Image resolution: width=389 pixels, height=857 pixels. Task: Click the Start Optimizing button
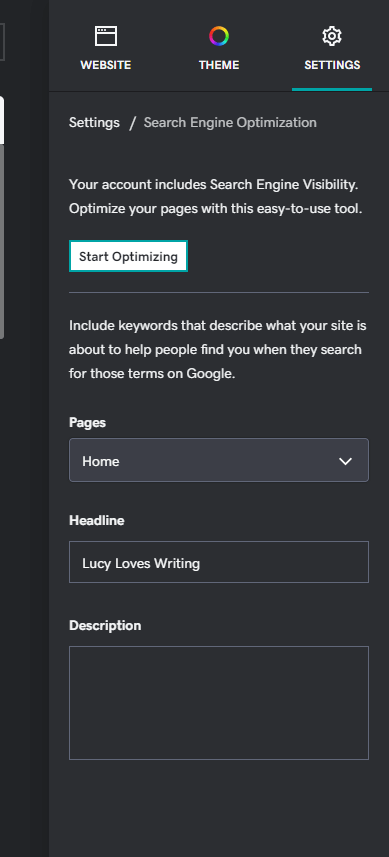click(x=128, y=256)
